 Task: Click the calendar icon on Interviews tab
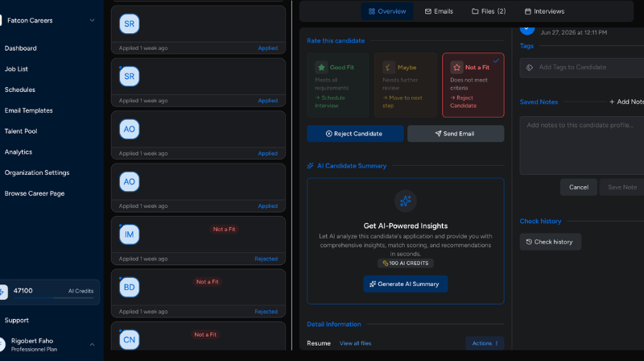click(528, 11)
